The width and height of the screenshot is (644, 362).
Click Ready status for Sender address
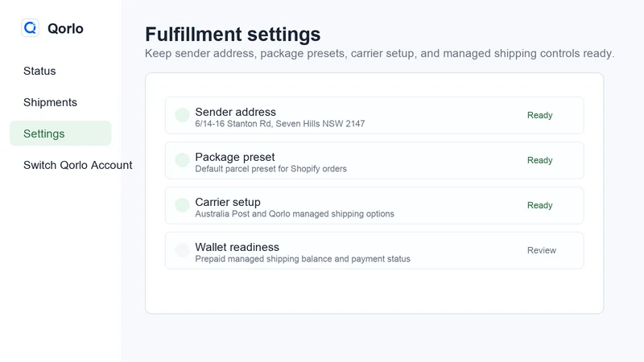[x=539, y=115]
